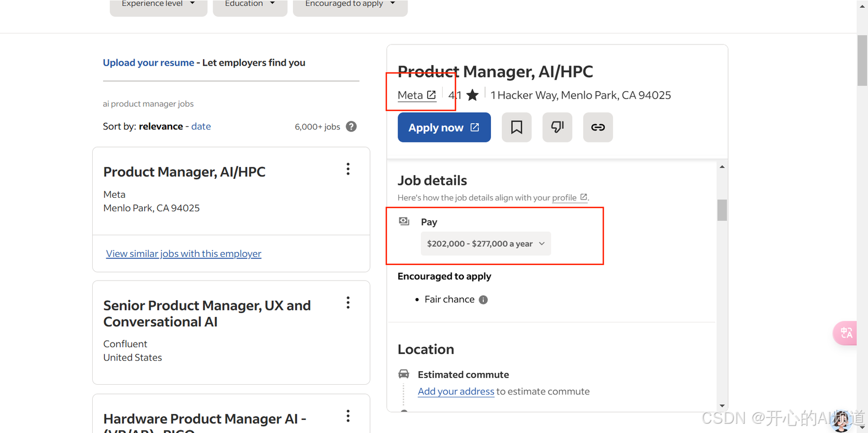This screenshot has width=868, height=433.
Task: Click the page scrollbar up arrow
Action: [x=862, y=6]
